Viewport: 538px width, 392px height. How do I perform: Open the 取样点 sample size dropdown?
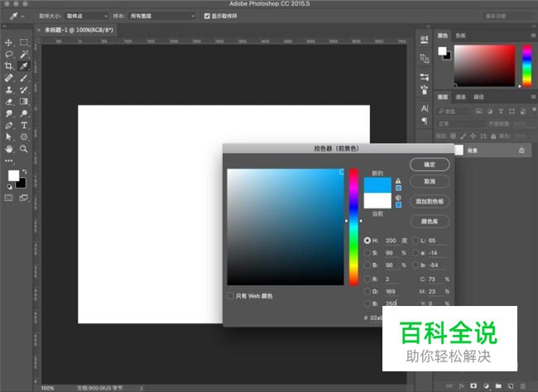[x=87, y=16]
